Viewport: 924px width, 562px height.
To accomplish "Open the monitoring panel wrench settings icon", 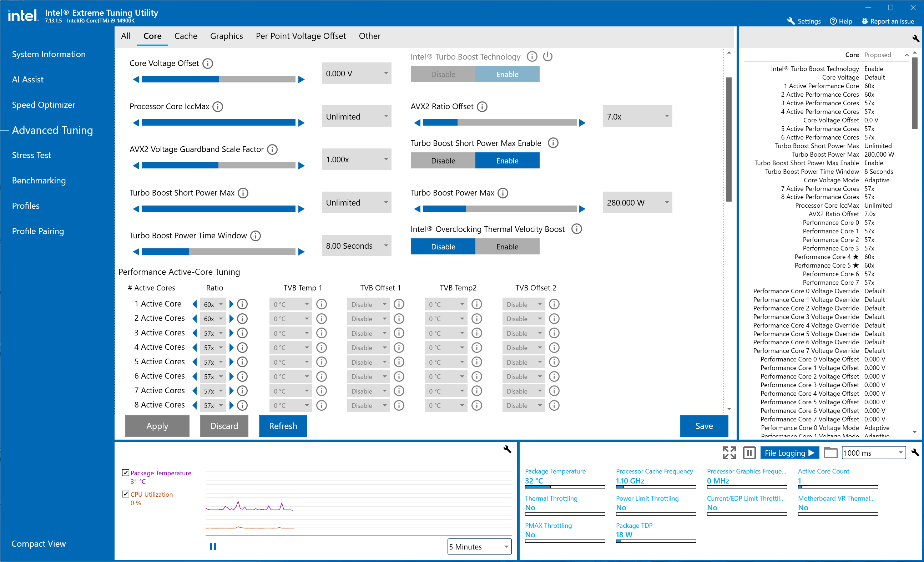I will [x=915, y=452].
